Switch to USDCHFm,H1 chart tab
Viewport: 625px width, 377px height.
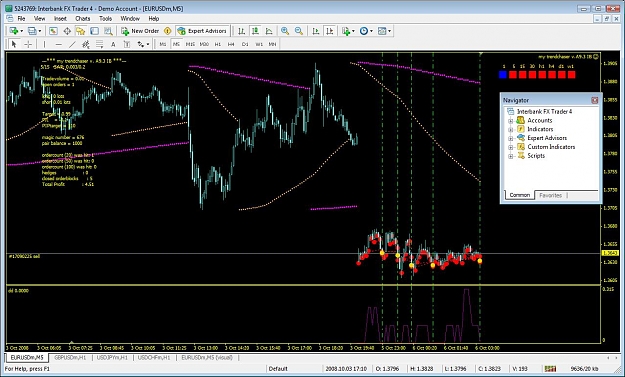(154, 358)
